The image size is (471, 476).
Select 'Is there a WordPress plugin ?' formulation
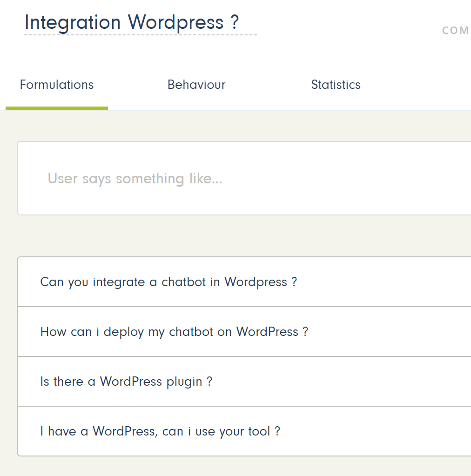(x=244, y=381)
